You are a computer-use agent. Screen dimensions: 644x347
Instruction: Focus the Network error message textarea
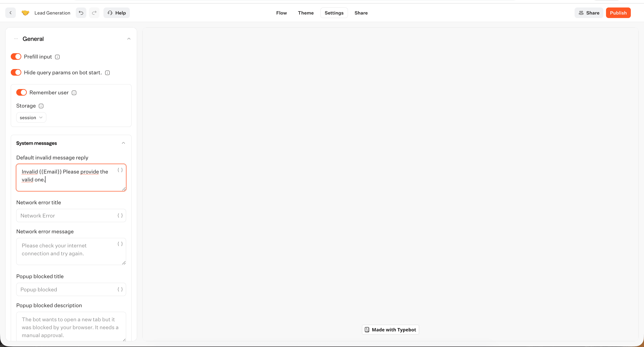(x=71, y=251)
